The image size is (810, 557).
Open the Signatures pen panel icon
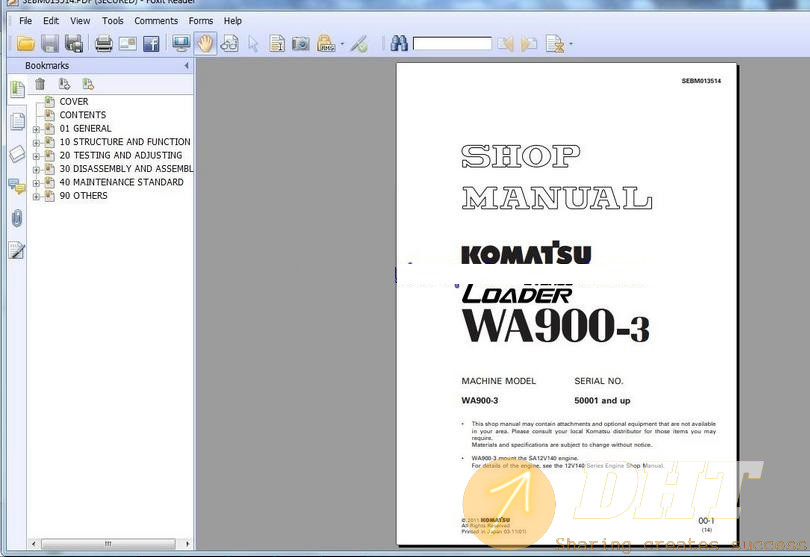click(17, 251)
